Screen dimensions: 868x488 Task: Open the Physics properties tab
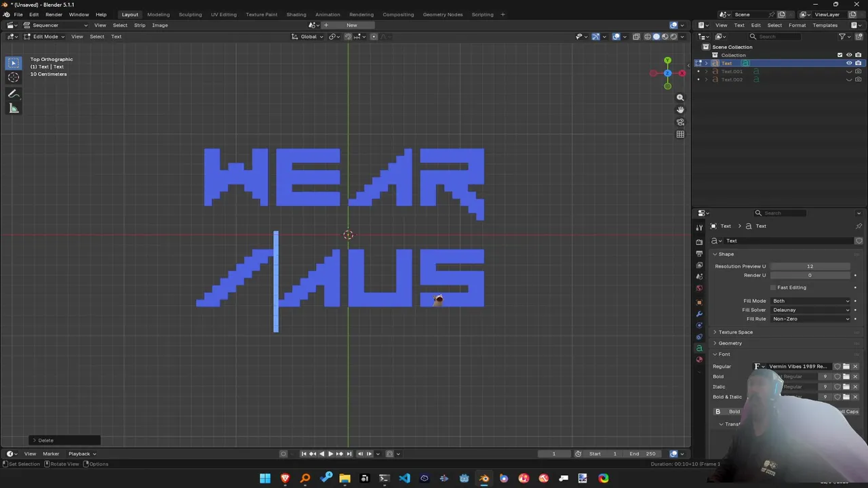699,325
